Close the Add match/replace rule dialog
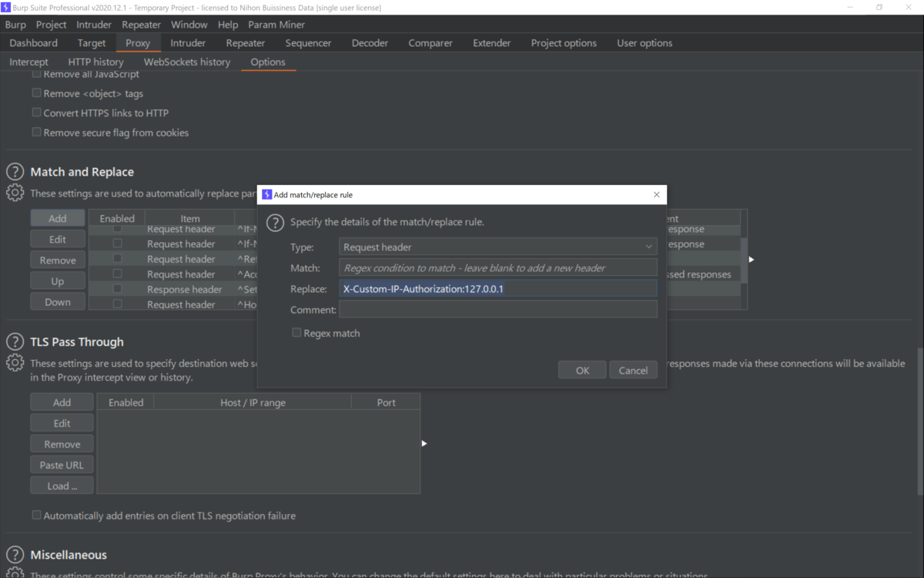Image resolution: width=924 pixels, height=578 pixels. 656,195
